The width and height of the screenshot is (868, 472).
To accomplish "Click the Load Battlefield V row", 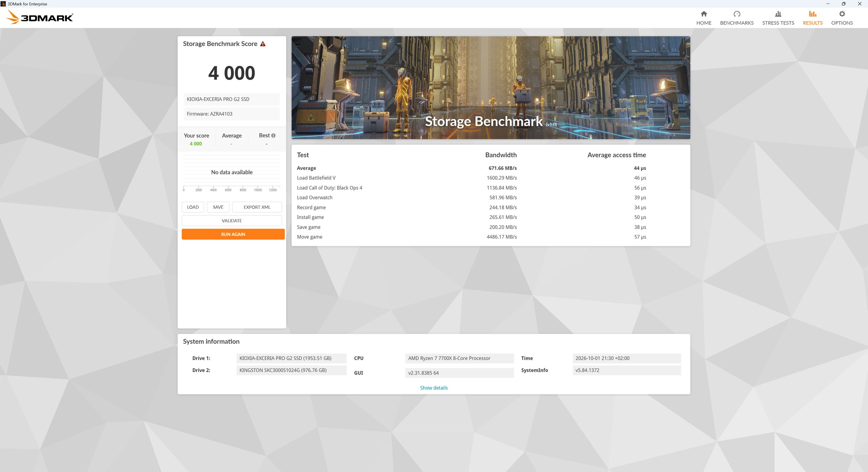I will coord(471,178).
